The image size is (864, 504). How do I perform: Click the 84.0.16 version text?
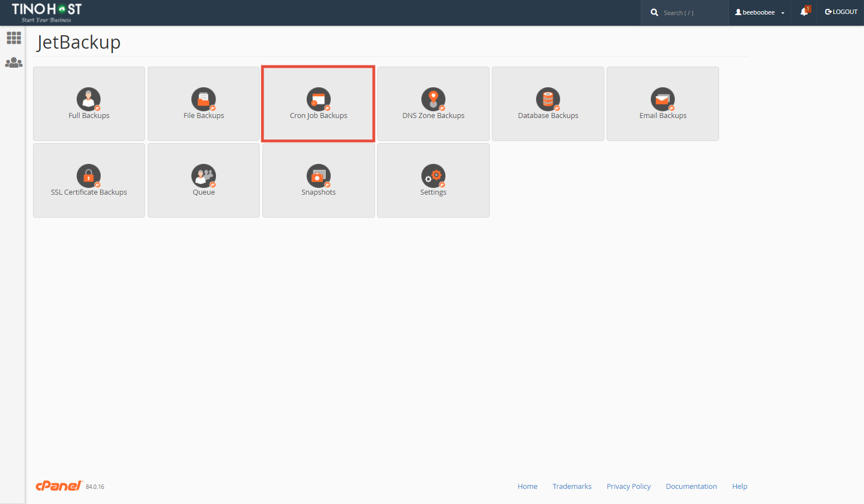tap(95, 487)
